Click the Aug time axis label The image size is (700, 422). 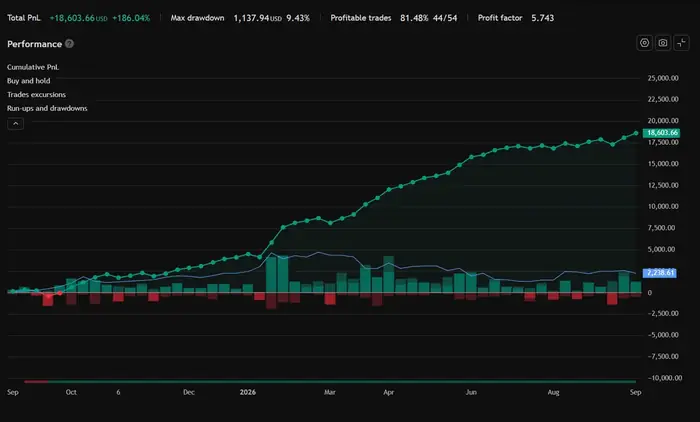[553, 392]
